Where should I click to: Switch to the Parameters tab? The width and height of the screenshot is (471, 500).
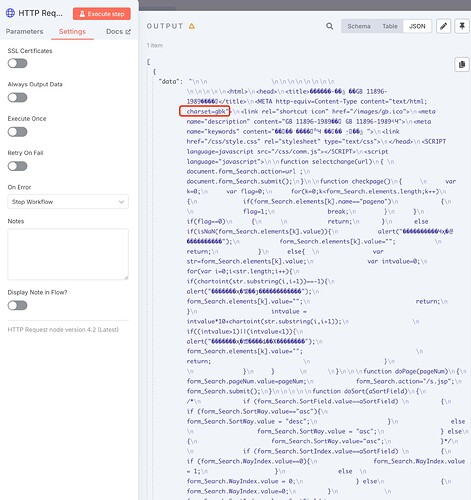pos(24,31)
